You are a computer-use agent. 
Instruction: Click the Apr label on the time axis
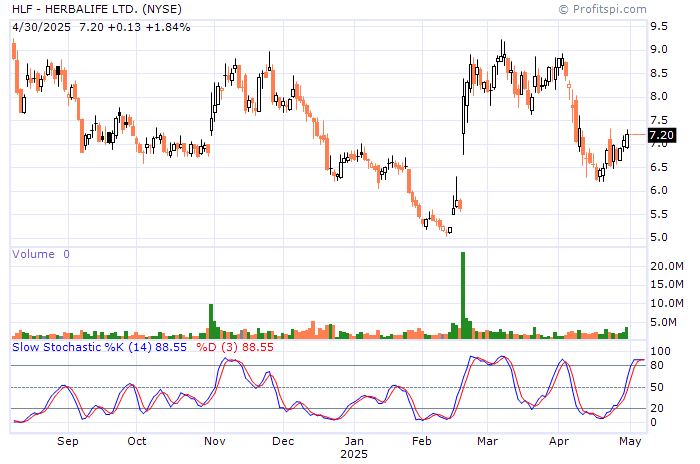point(559,441)
